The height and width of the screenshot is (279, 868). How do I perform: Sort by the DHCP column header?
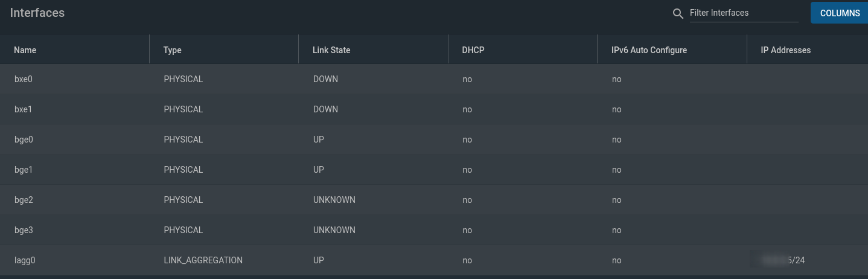point(473,50)
